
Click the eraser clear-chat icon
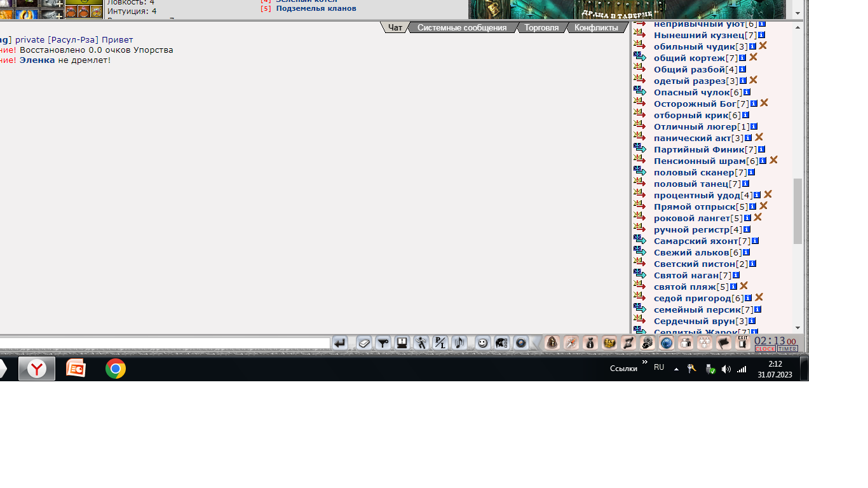(x=364, y=343)
